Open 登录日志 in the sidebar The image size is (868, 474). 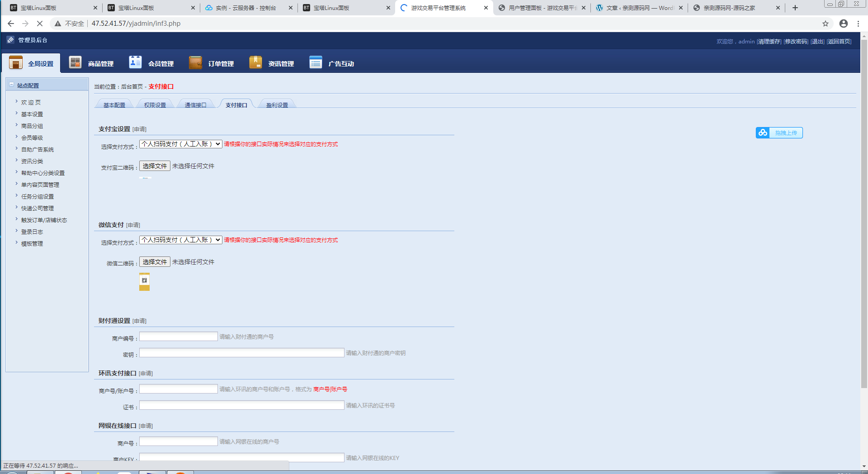click(x=32, y=232)
